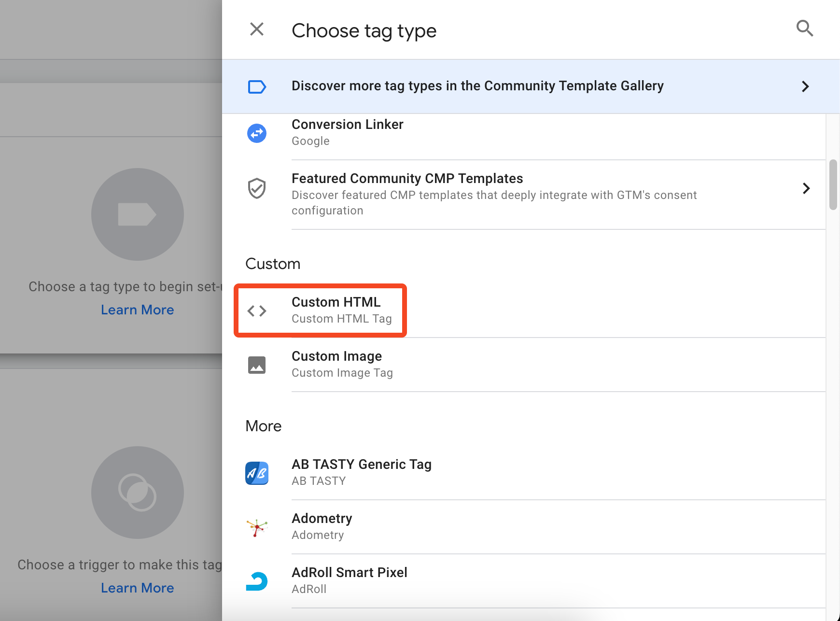The height and width of the screenshot is (621, 840).
Task: Close the Choose tag type panel
Action: (x=256, y=29)
